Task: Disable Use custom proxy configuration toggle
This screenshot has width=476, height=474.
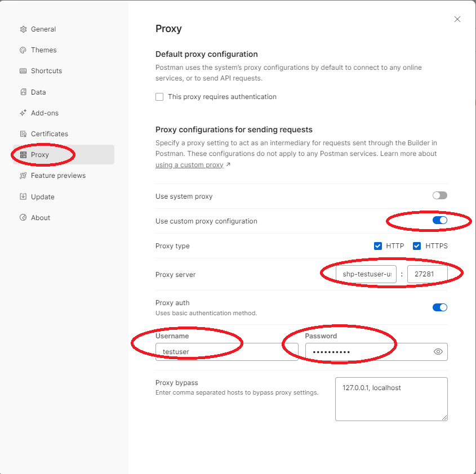Action: coord(440,220)
